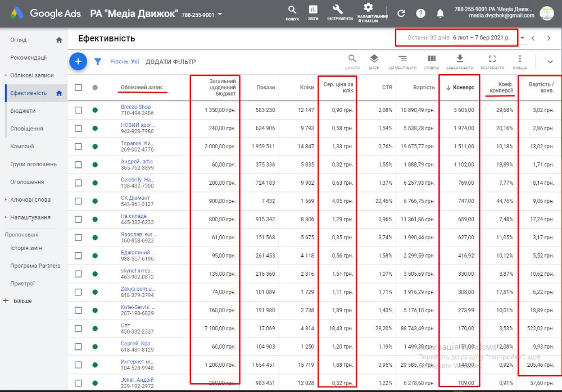This screenshot has width=562, height=392.
Task: Expand Налаштування in sidebar
Action: [x=6, y=217]
